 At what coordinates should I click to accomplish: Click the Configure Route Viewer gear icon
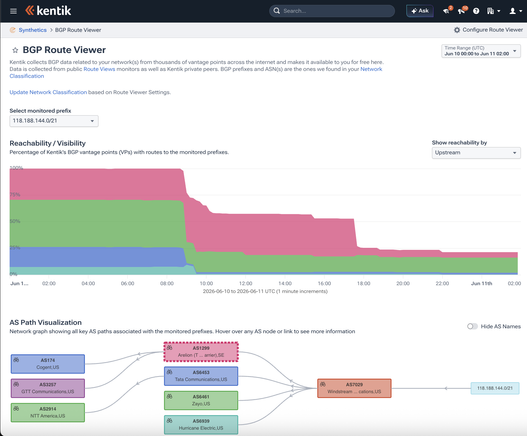point(457,30)
